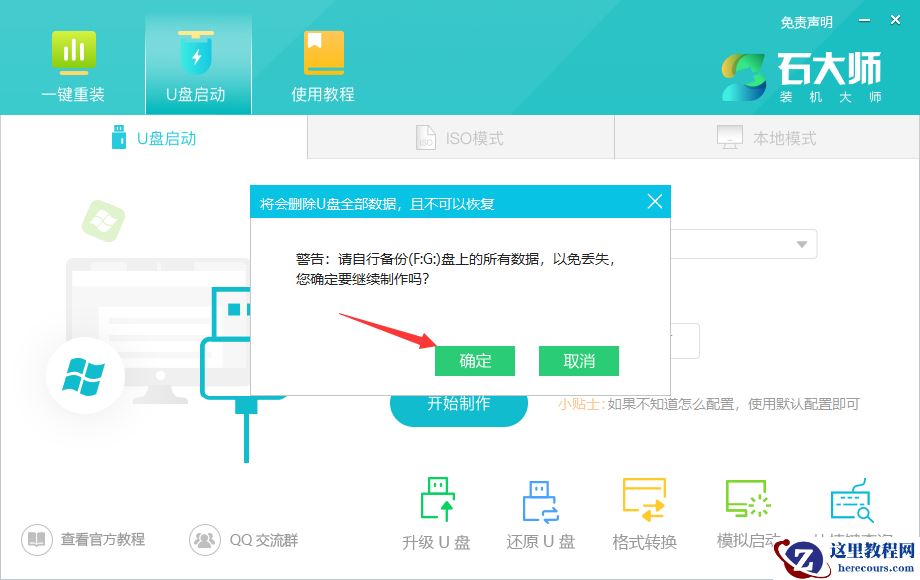Select the 格式转换 format conversion icon

click(x=644, y=500)
